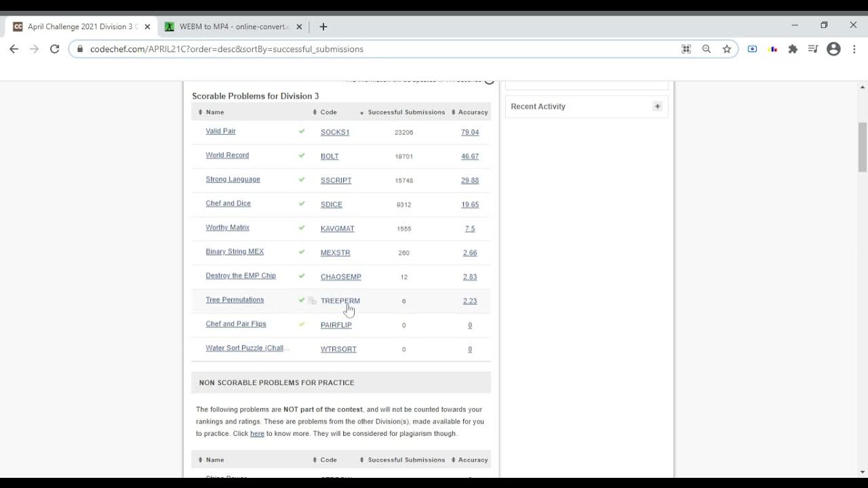
Task: Click the 'here' link about practice problems
Action: point(257,434)
